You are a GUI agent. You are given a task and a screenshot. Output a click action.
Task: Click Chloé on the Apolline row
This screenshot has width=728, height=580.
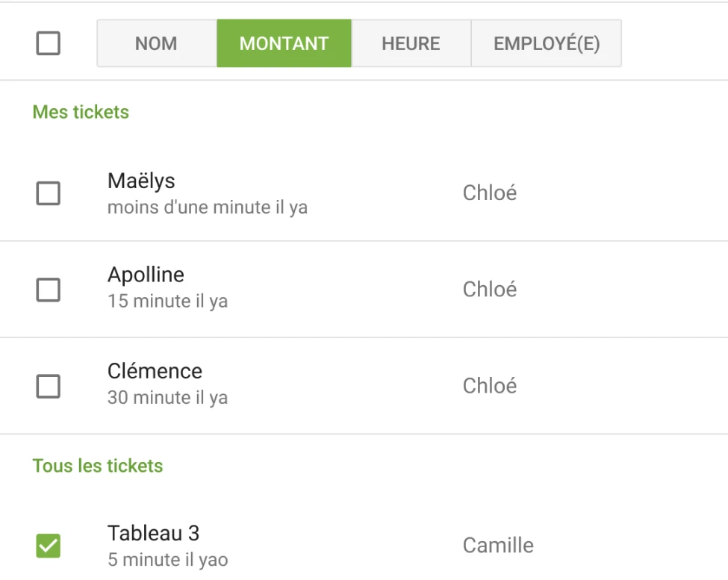490,290
